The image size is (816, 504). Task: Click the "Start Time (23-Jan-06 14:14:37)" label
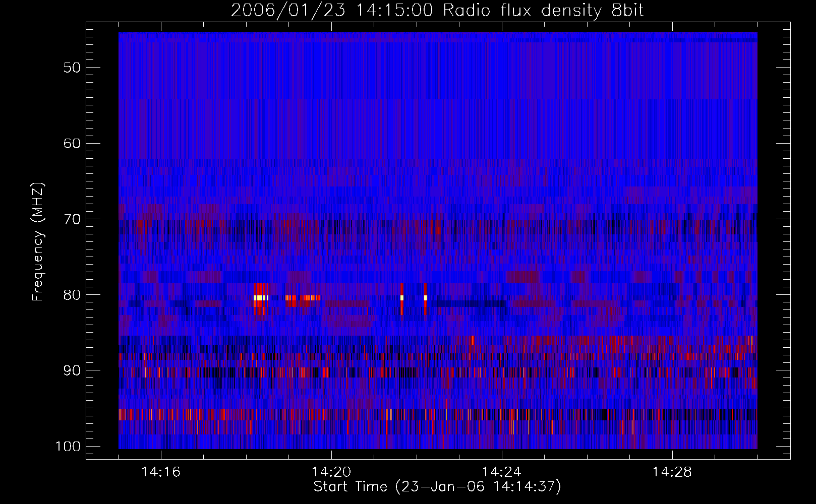pyautogui.click(x=437, y=487)
